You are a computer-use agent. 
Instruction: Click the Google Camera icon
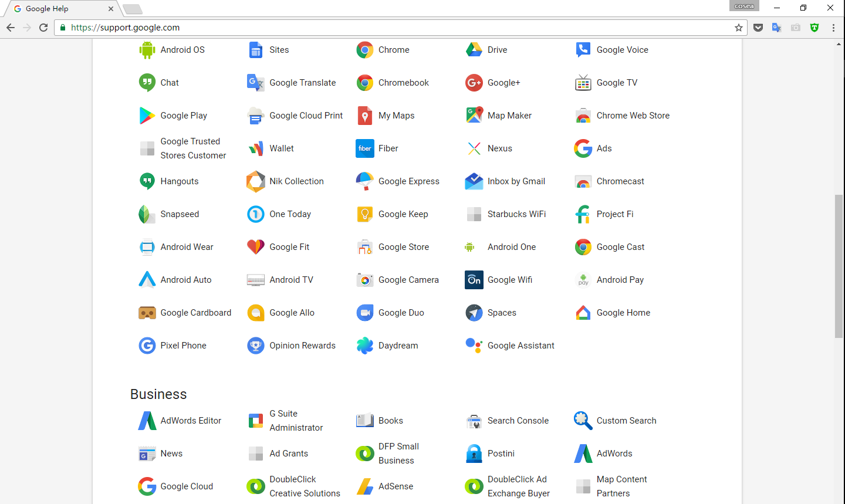365,280
